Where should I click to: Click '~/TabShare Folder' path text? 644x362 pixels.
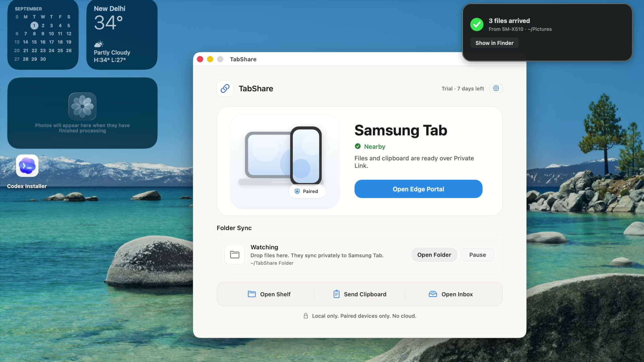coord(272,263)
